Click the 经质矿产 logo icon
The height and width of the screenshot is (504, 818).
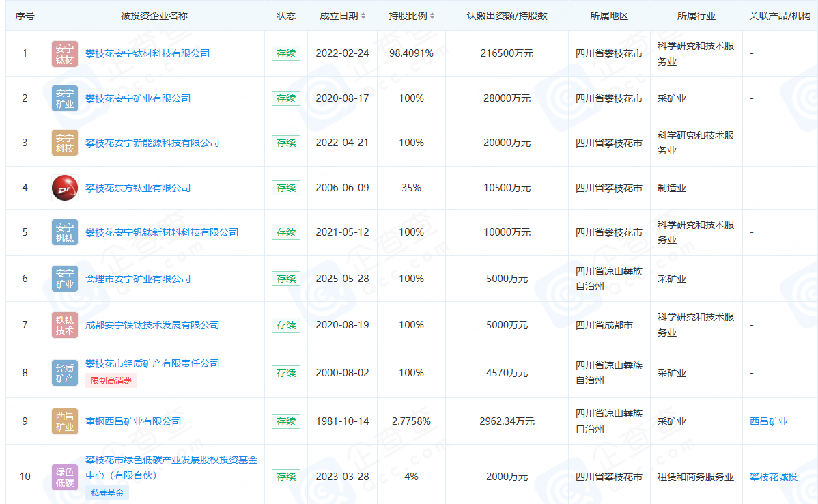click(65, 373)
